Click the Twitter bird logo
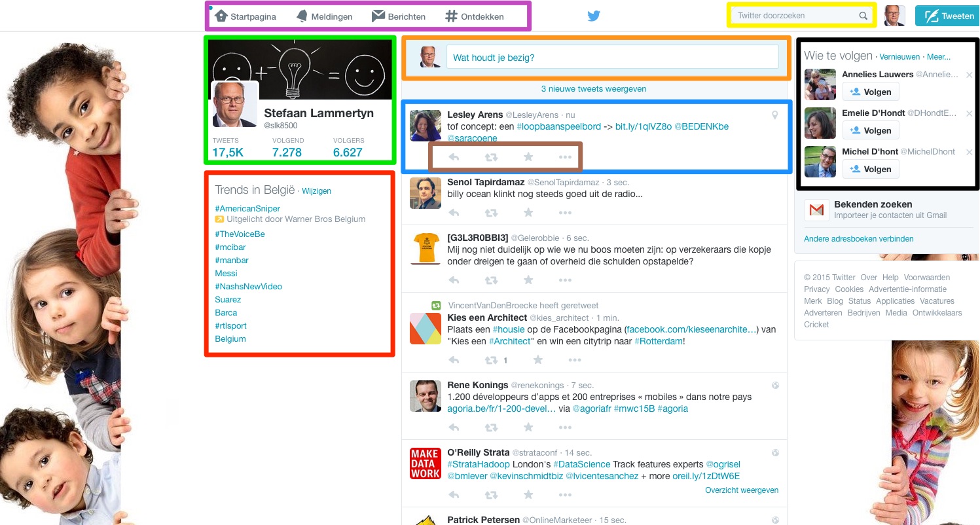This screenshot has width=980, height=525. click(594, 15)
